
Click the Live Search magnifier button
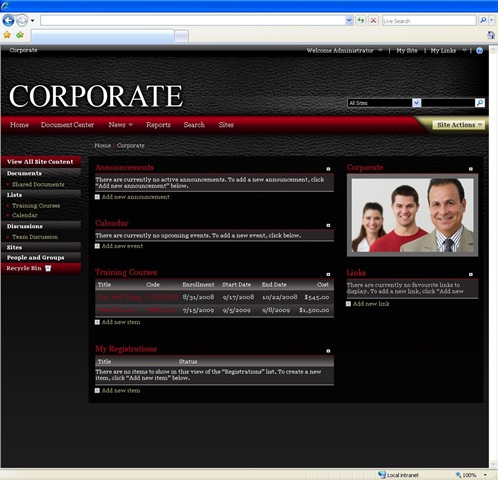click(x=483, y=21)
